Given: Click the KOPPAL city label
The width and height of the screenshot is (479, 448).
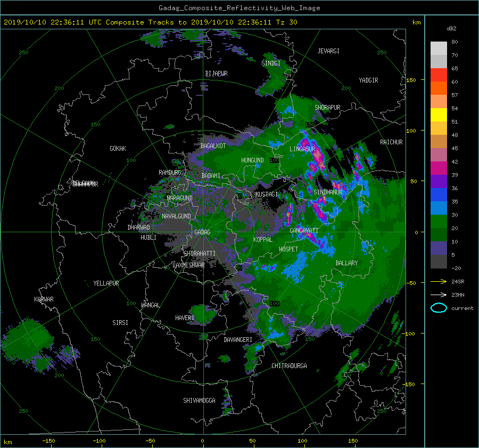Looking at the screenshot, I should click(x=263, y=240).
